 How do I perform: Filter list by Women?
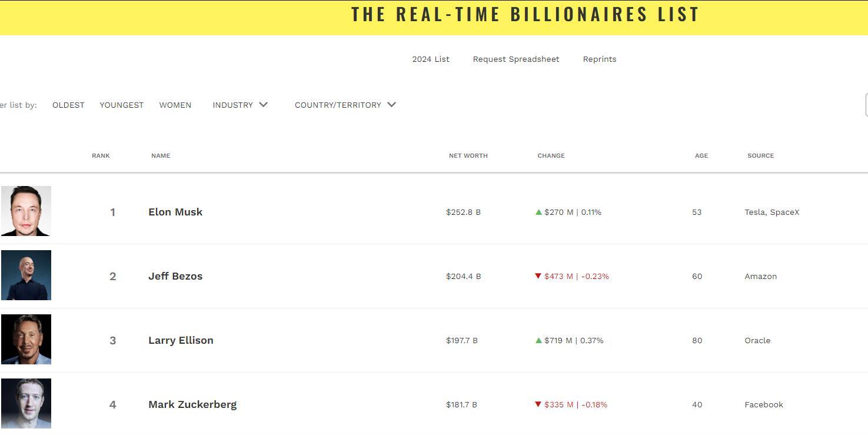click(175, 105)
